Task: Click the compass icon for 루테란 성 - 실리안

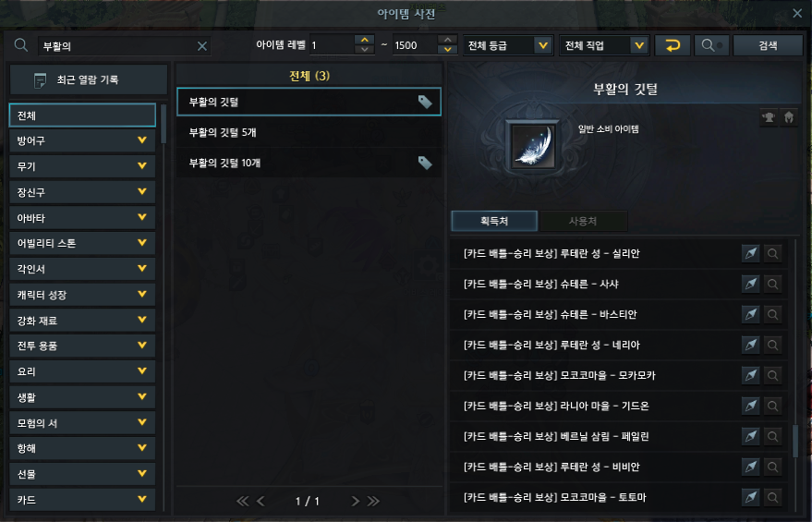Action: 750,253
